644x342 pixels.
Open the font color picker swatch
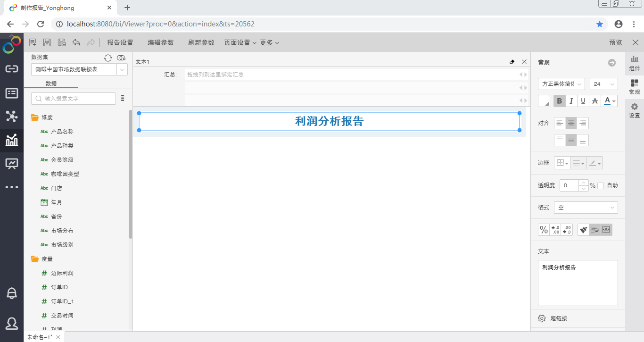click(607, 100)
